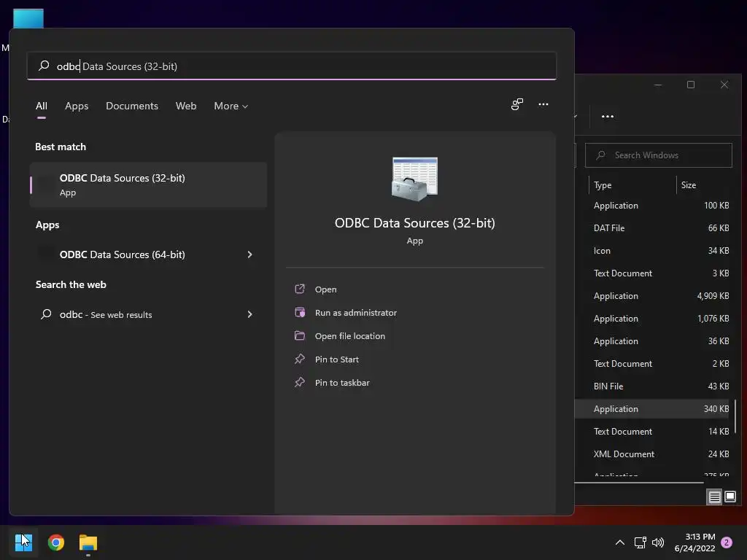
Task: Expand the More dropdown
Action: pos(231,106)
